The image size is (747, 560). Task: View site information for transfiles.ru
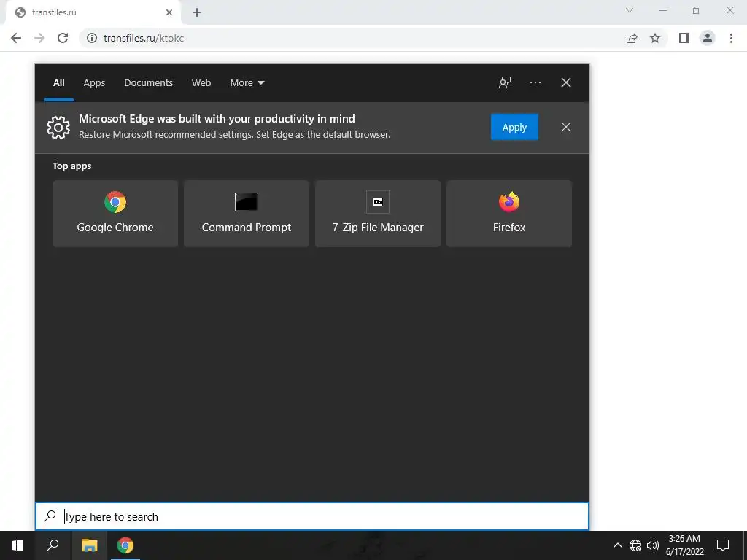pyautogui.click(x=92, y=38)
